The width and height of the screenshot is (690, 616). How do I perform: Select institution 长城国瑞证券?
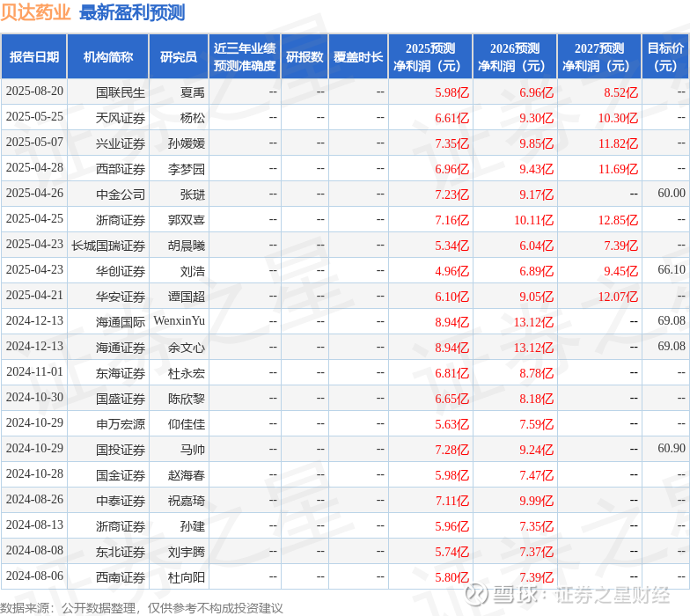tap(108, 246)
